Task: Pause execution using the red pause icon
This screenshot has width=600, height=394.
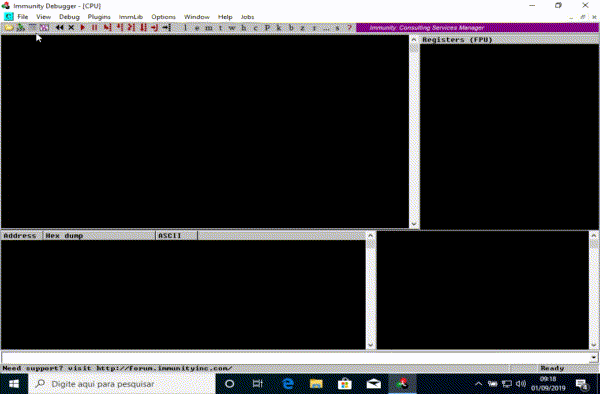Action: click(95, 28)
